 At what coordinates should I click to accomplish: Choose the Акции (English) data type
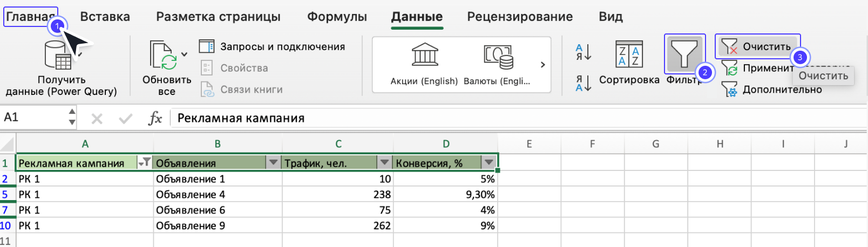pos(424,65)
